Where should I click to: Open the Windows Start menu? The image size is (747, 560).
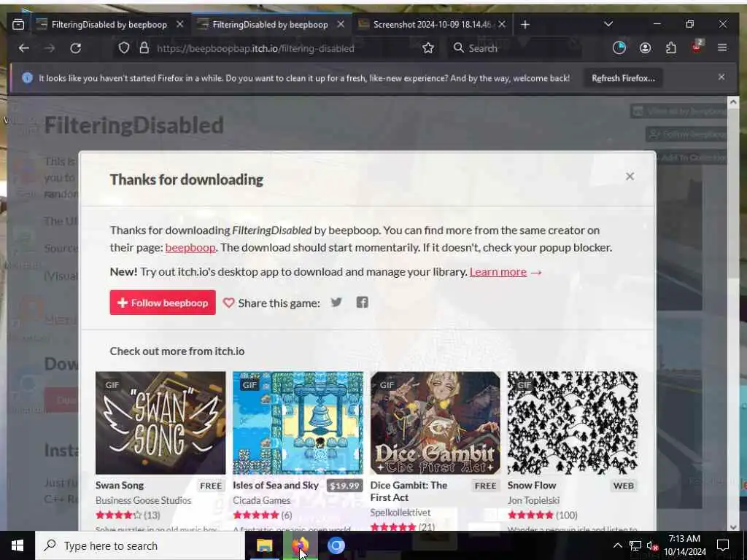pos(18,545)
